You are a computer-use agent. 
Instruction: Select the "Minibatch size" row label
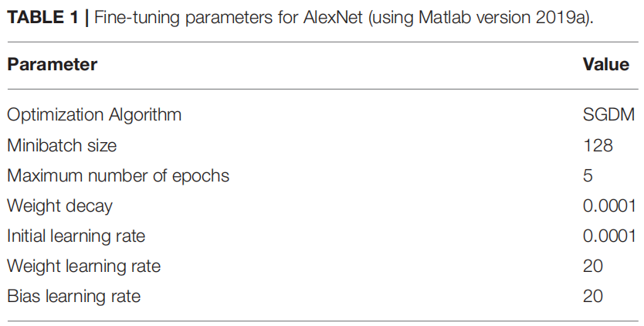(x=62, y=145)
